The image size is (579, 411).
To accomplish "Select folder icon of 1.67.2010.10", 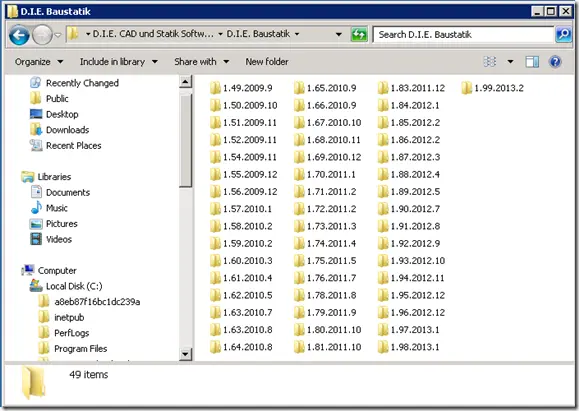I will click(299, 123).
